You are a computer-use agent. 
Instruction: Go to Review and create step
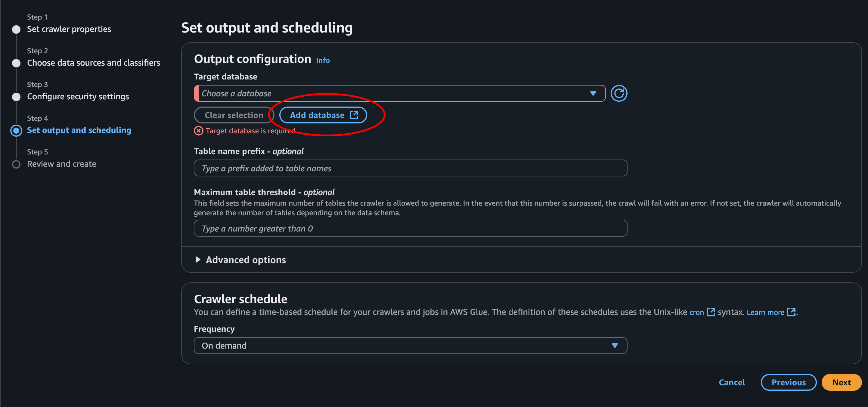click(61, 164)
